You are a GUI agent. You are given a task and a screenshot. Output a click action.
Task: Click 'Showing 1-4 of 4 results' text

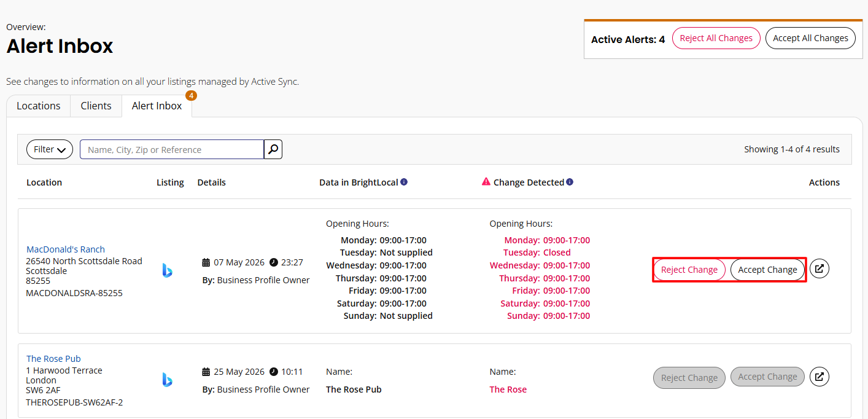(792, 149)
